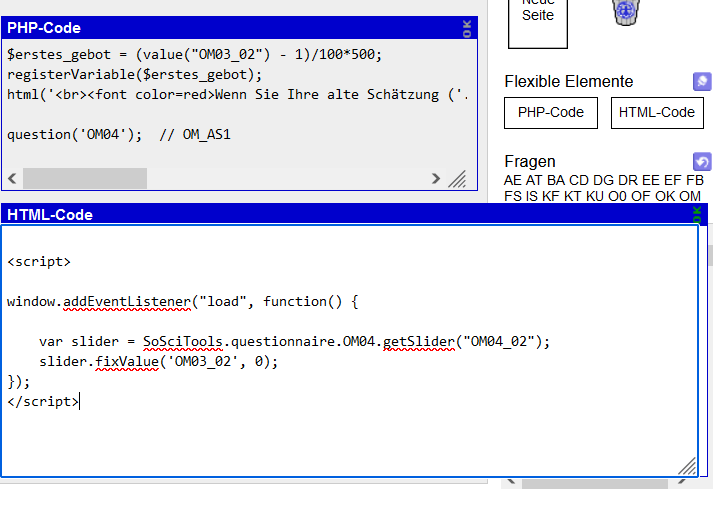Open question section DG

click(603, 180)
